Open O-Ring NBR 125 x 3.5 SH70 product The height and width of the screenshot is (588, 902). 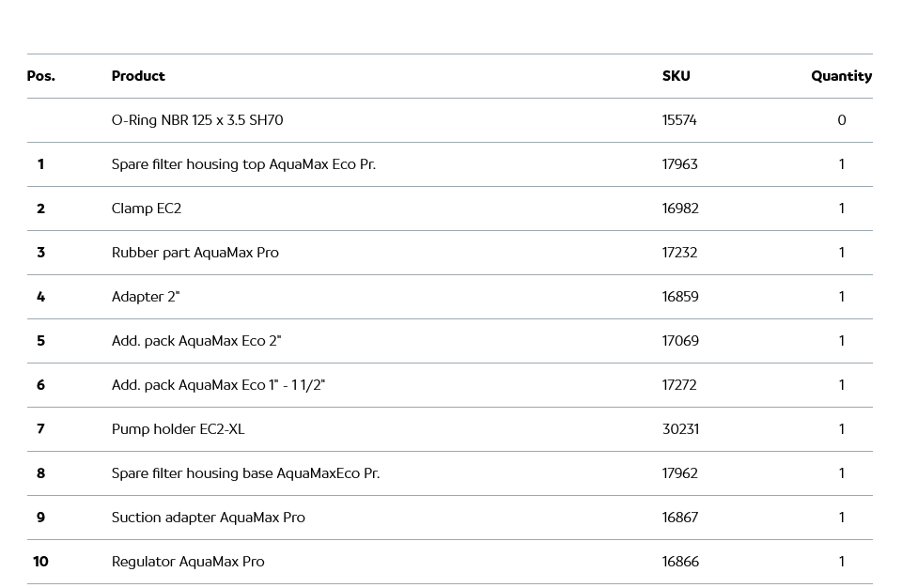(197, 120)
